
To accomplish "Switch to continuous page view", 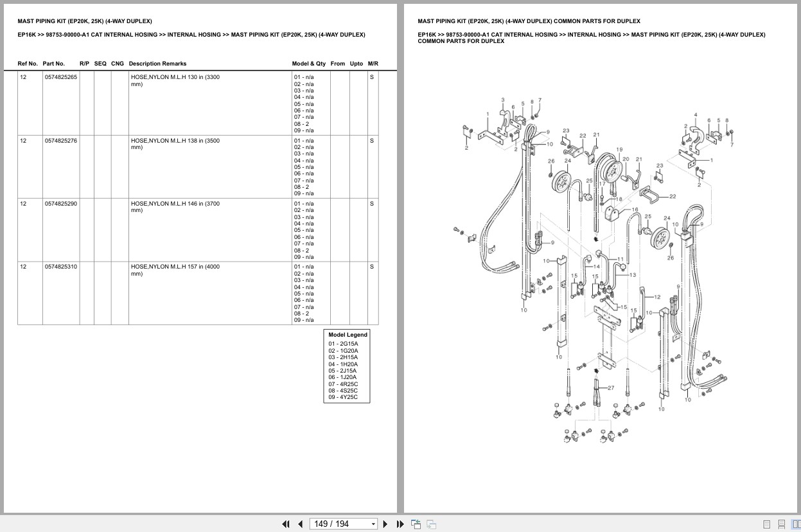I will [782, 524].
